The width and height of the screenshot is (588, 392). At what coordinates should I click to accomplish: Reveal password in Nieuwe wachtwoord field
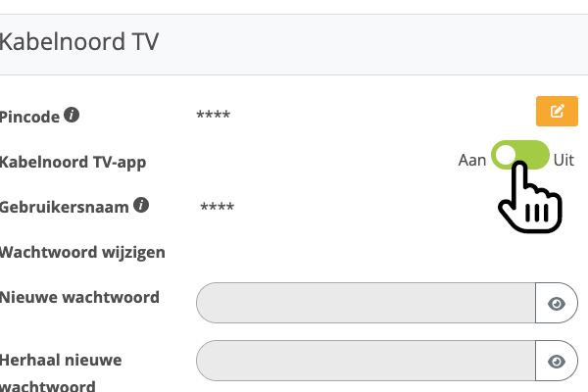557,303
